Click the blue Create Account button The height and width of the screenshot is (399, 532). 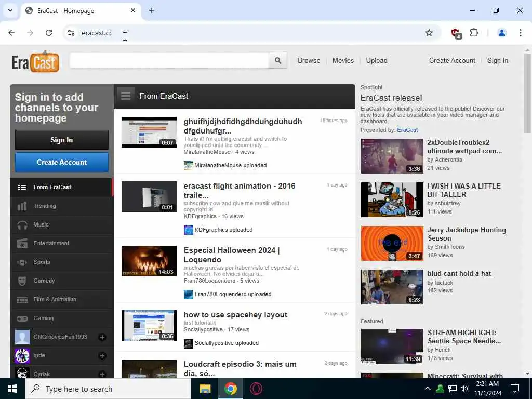pyautogui.click(x=61, y=162)
